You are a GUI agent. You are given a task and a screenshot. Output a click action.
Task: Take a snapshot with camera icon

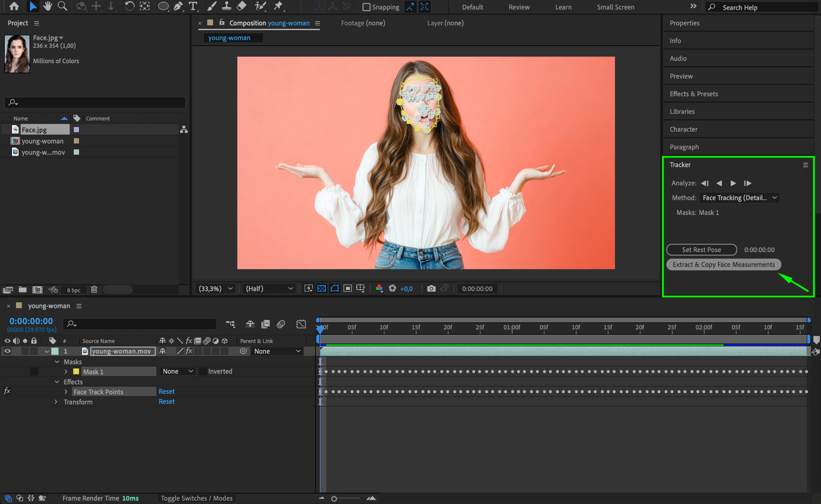[x=431, y=289]
